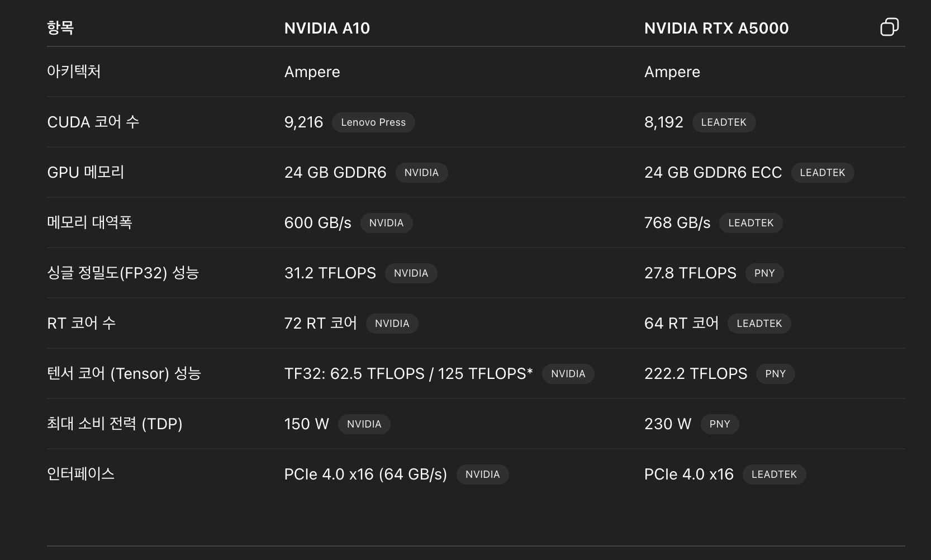The image size is (931, 560).
Task: Click the 9,216 CUDA cores value
Action: point(303,122)
